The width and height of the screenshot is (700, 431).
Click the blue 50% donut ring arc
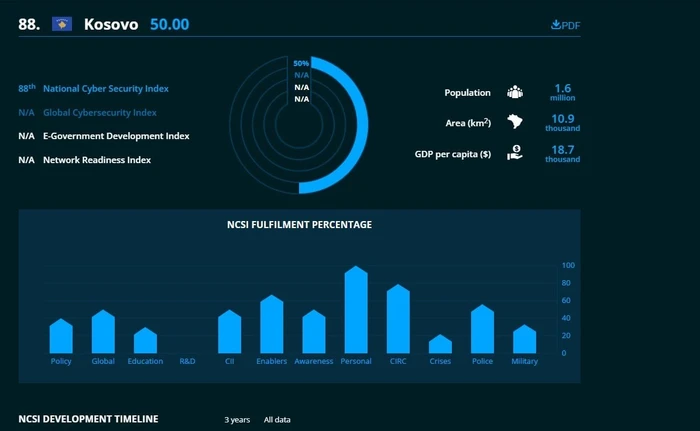[x=358, y=125]
